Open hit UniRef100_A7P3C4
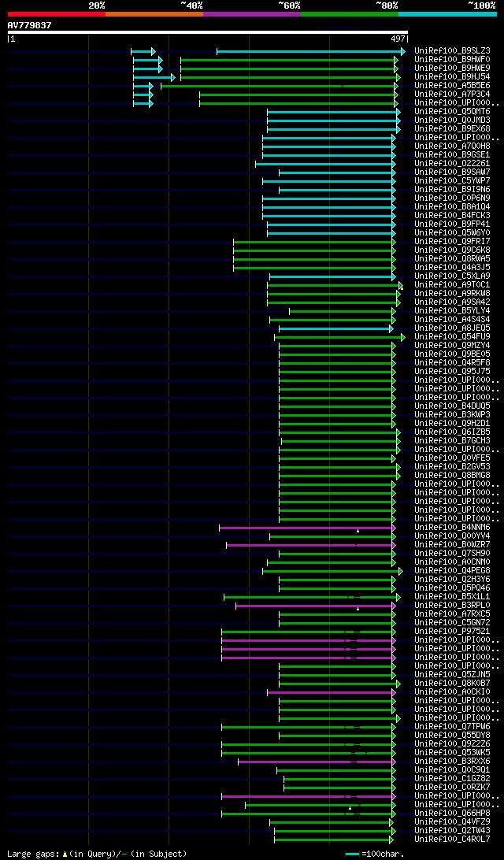Image resolution: width=504 pixels, height=860 pixels. coord(452,95)
